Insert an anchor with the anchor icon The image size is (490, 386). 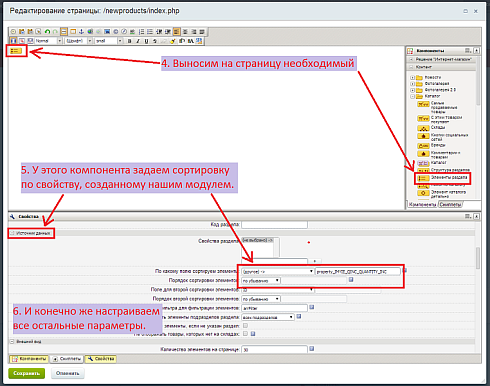tap(81, 32)
